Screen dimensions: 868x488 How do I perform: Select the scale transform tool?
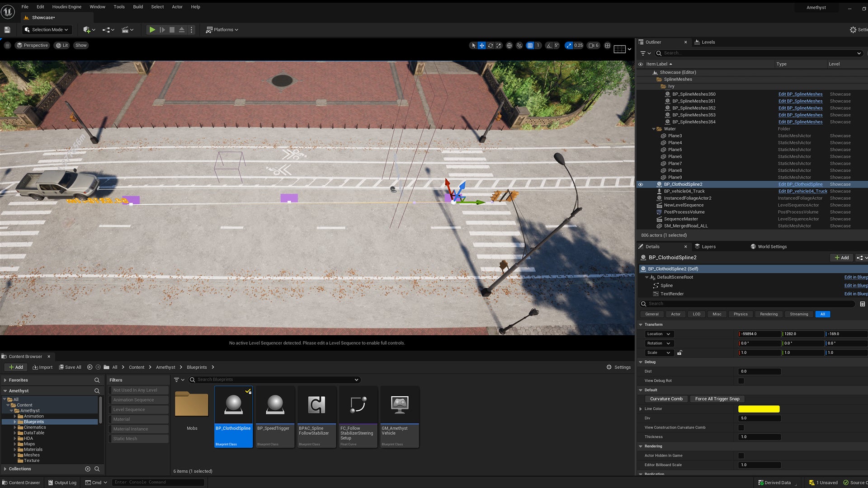tap(498, 46)
